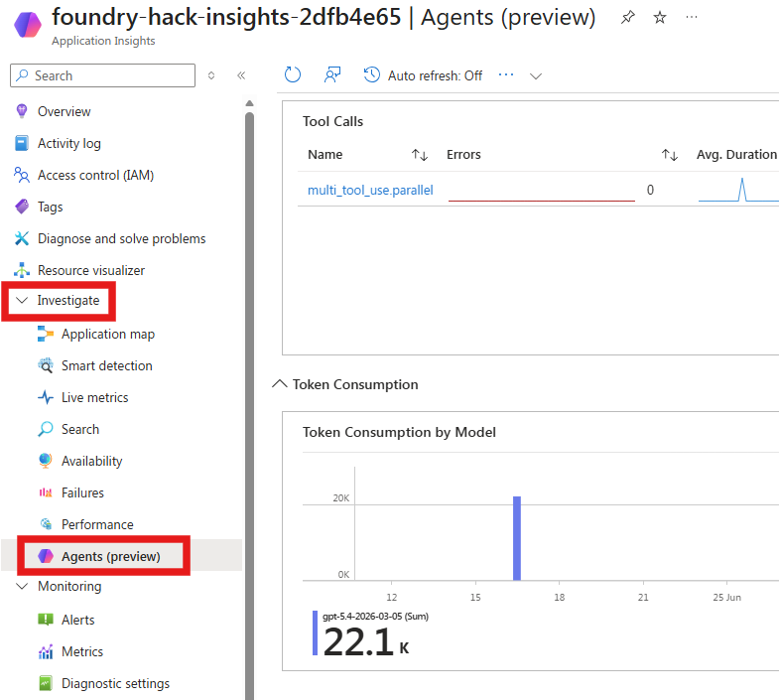
Task: Open the toolbar overflow ellipsis menu
Action: point(506,75)
